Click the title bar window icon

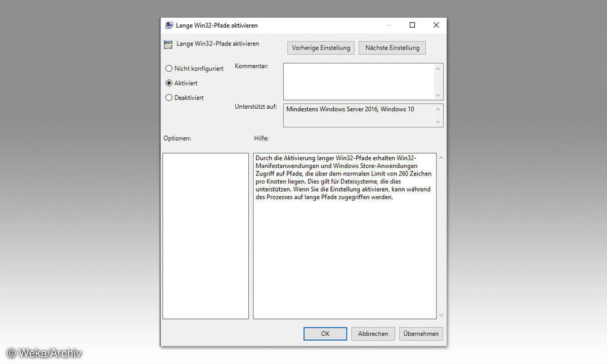(169, 25)
